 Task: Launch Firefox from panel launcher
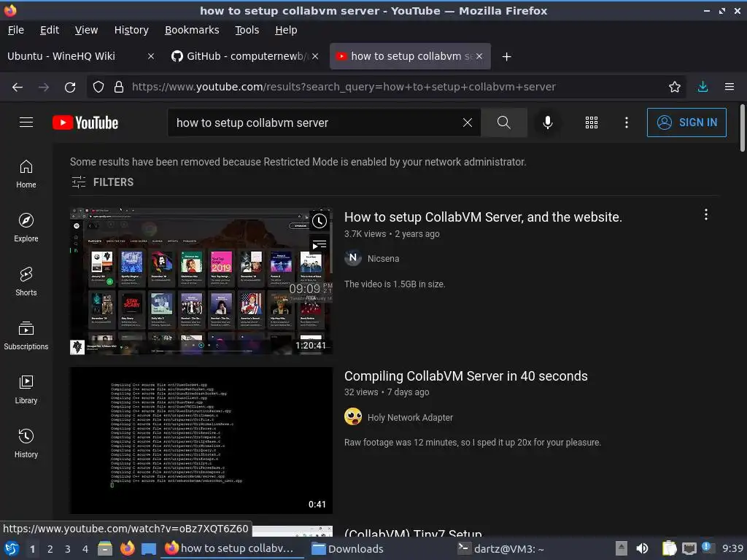[127, 548]
